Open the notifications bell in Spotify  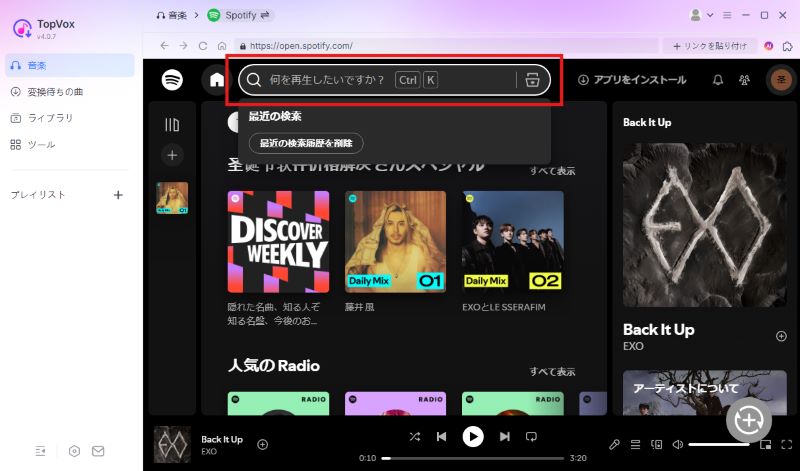(x=717, y=80)
